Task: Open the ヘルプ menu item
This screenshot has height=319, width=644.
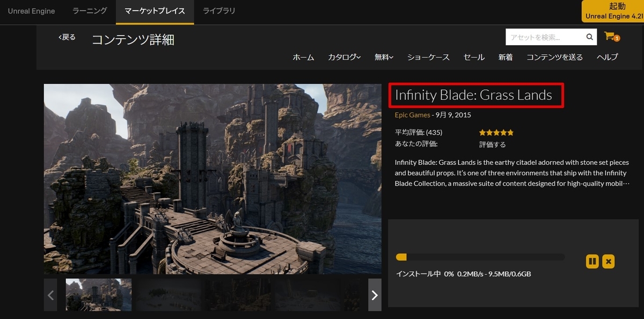Action: (607, 57)
